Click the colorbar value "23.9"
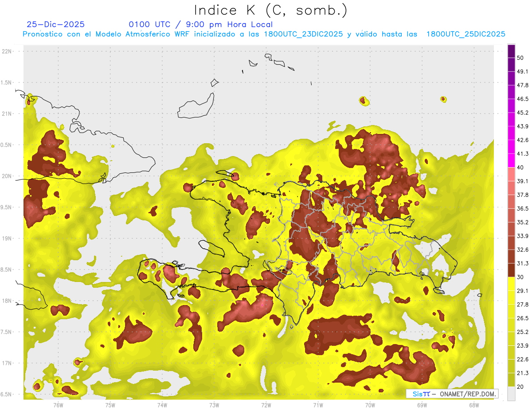The width and height of the screenshot is (532, 411). tap(523, 345)
